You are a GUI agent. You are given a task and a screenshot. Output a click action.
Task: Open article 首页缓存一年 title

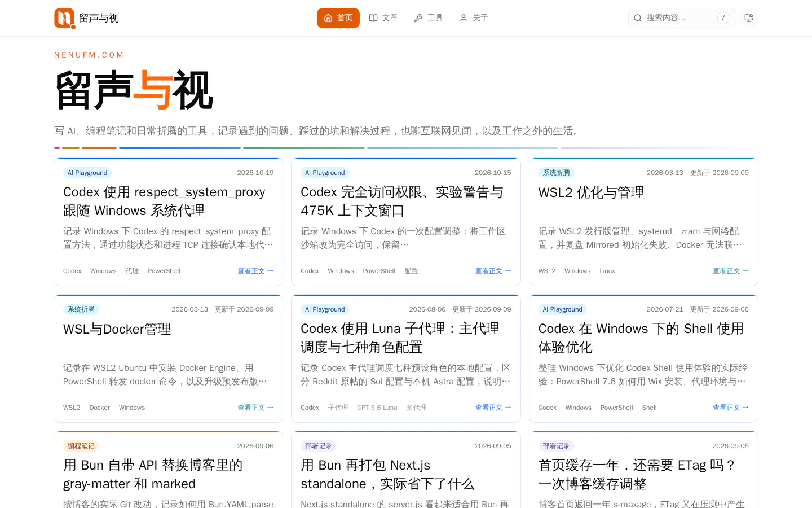pos(637,474)
